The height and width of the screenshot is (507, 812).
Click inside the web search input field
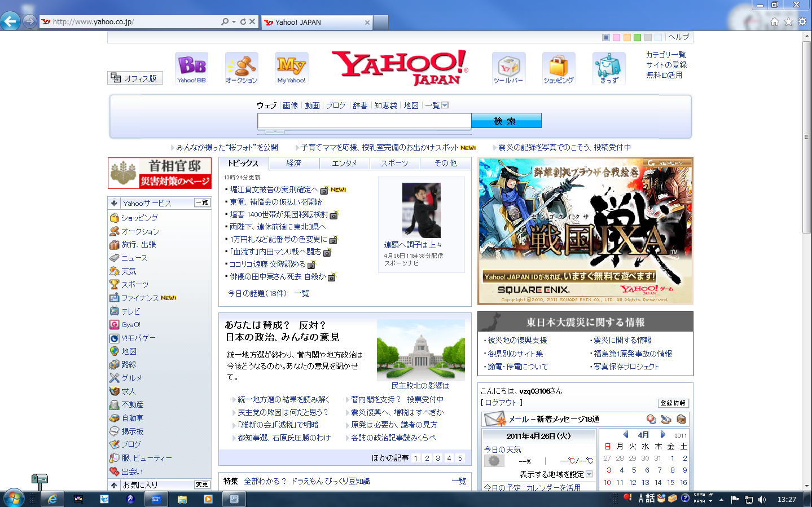pyautogui.click(x=365, y=121)
